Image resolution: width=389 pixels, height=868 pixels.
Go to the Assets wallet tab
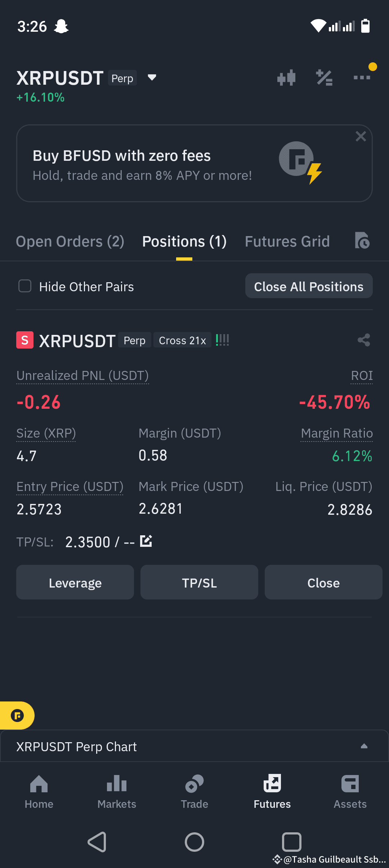click(350, 791)
